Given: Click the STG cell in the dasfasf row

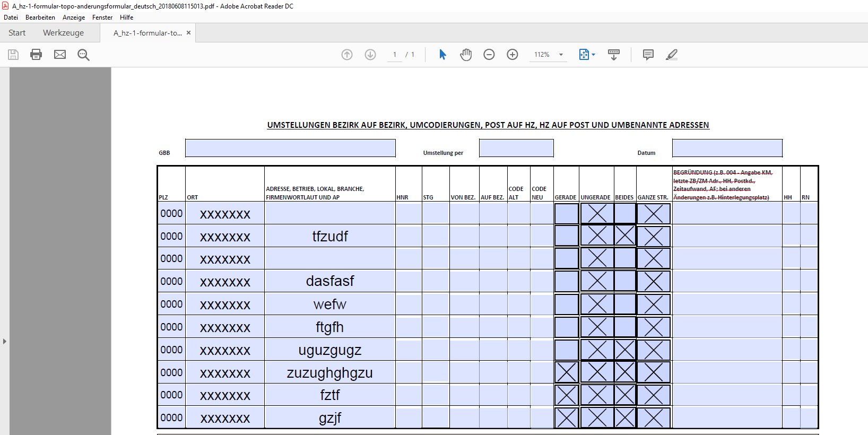Looking at the screenshot, I should 436,281.
